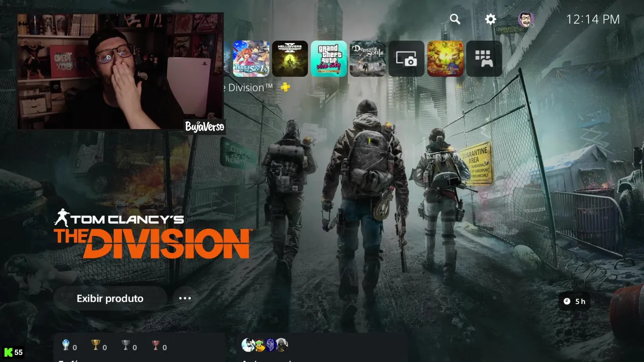Click the 12:14 PM clock

(x=593, y=20)
